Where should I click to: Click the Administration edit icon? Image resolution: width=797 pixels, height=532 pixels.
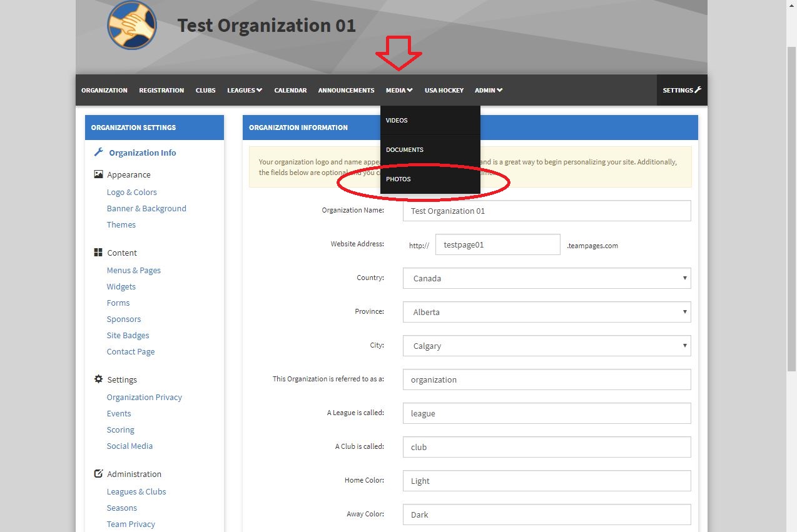(98, 474)
